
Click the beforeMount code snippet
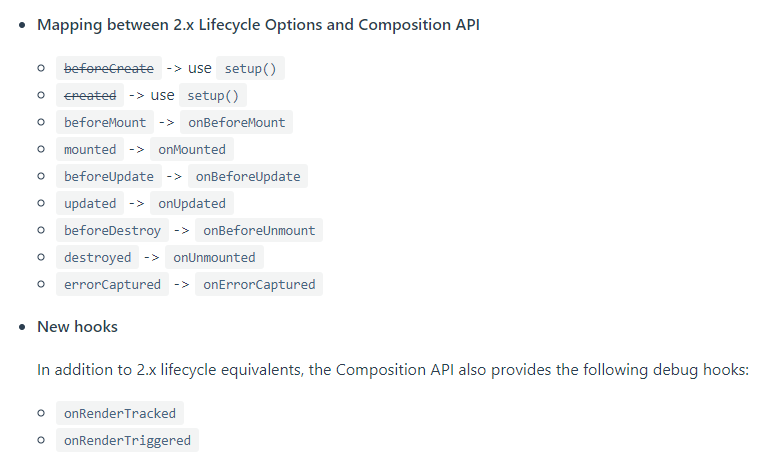click(105, 123)
